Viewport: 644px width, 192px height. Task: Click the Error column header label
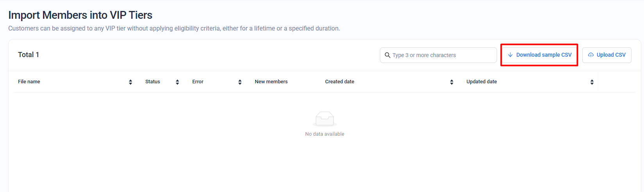(x=198, y=82)
